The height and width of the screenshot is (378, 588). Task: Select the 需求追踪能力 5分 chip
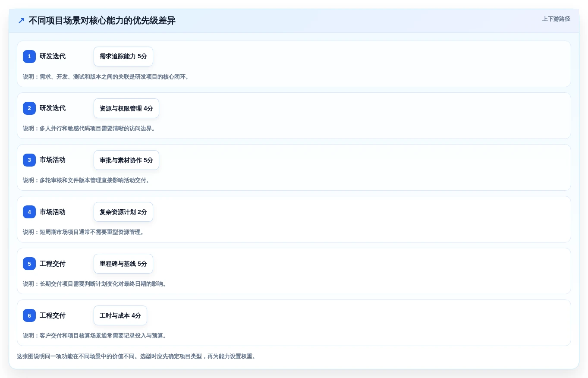coord(123,57)
